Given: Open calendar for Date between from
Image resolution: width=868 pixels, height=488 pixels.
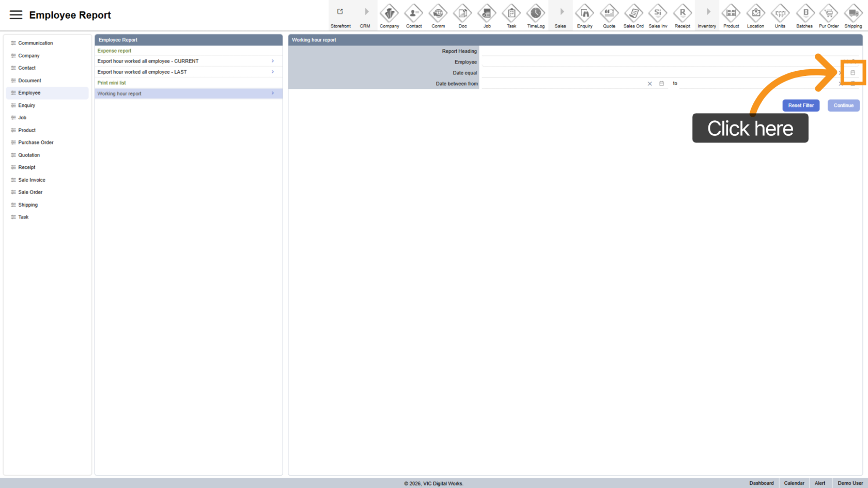Looking at the screenshot, I should click(x=661, y=84).
